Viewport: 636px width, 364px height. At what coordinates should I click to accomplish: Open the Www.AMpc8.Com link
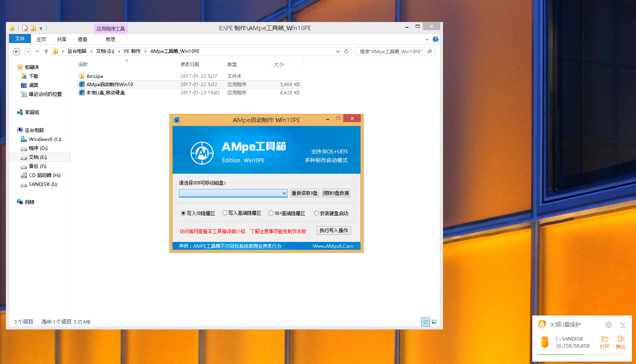pos(333,246)
